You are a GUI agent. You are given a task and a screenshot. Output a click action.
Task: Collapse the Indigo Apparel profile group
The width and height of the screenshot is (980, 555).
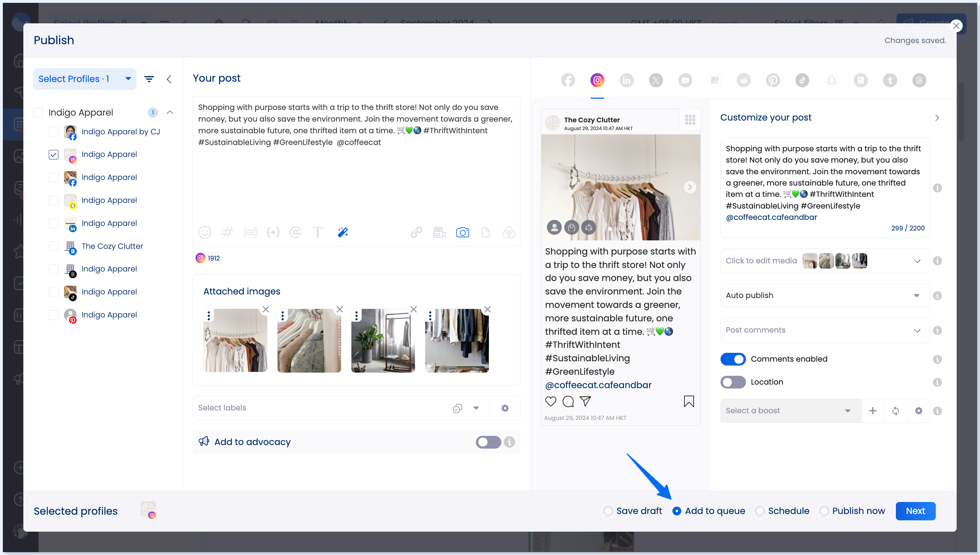click(x=170, y=112)
